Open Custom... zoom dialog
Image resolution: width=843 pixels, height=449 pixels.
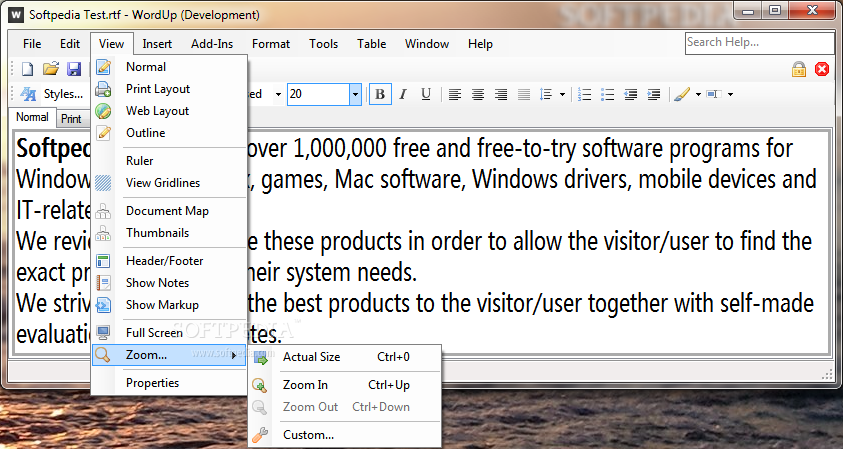(x=345, y=435)
